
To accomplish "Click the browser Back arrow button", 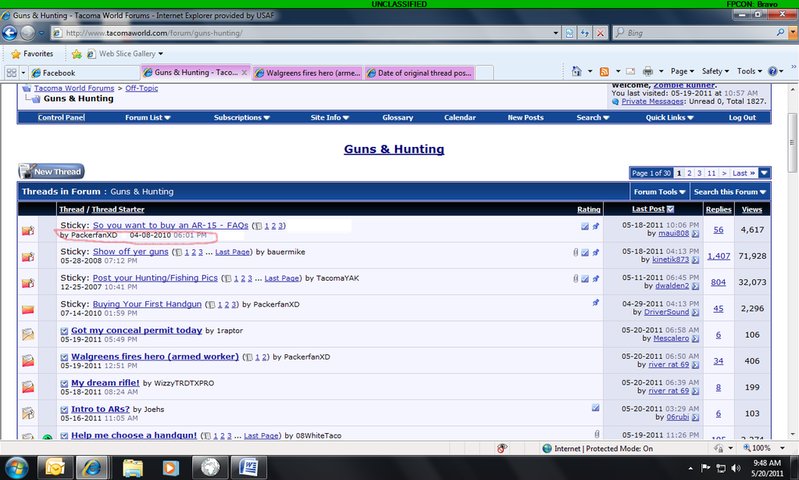I will point(9,33).
